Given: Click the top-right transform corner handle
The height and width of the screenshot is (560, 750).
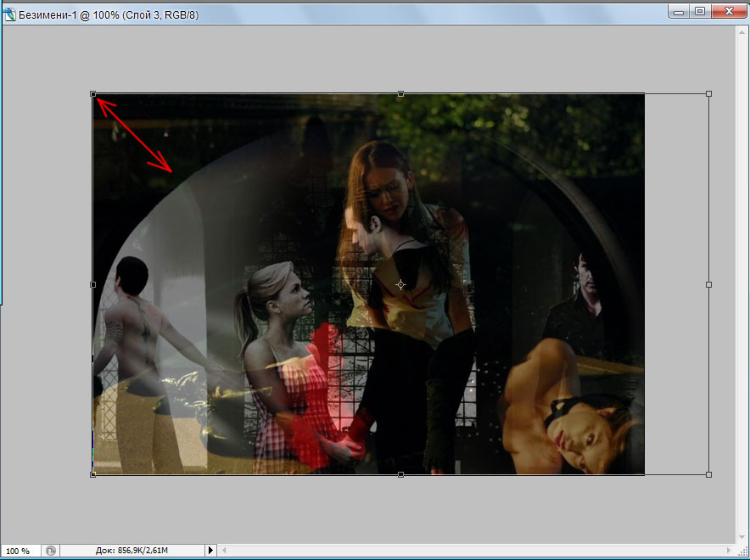Looking at the screenshot, I should 708,94.
